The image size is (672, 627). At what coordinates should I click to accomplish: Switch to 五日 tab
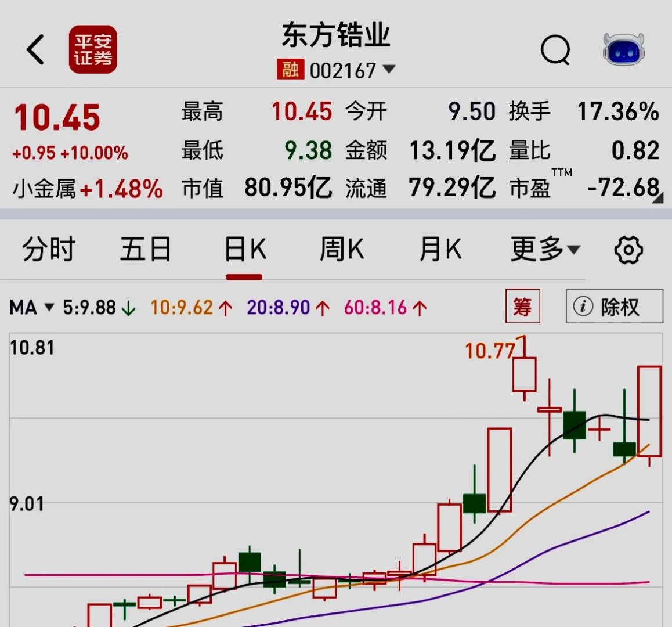pos(146,249)
